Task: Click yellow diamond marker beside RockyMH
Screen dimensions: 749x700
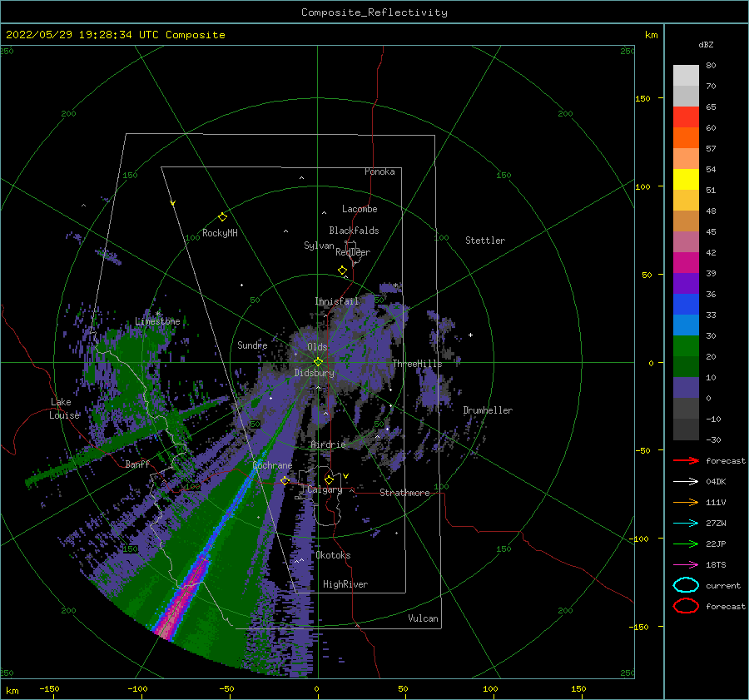Action: pyautogui.click(x=222, y=217)
